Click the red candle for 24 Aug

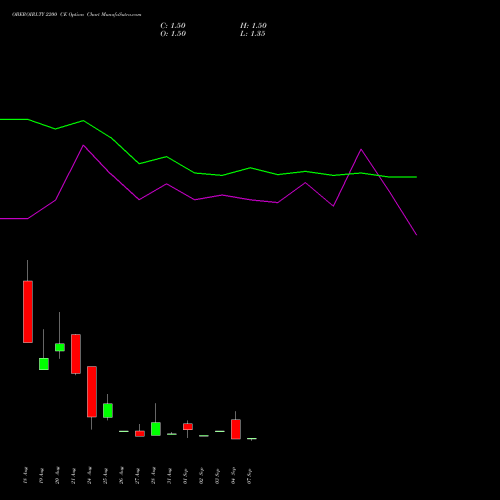tap(92, 392)
